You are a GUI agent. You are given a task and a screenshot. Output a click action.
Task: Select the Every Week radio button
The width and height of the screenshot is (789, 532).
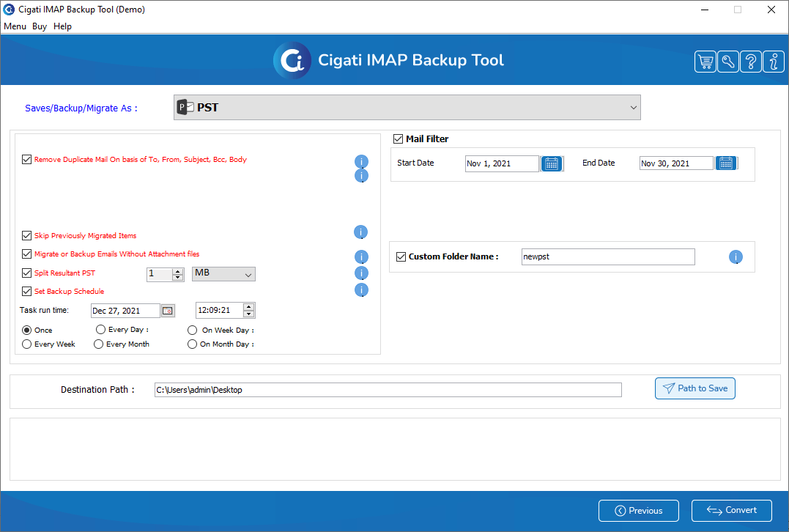26,344
